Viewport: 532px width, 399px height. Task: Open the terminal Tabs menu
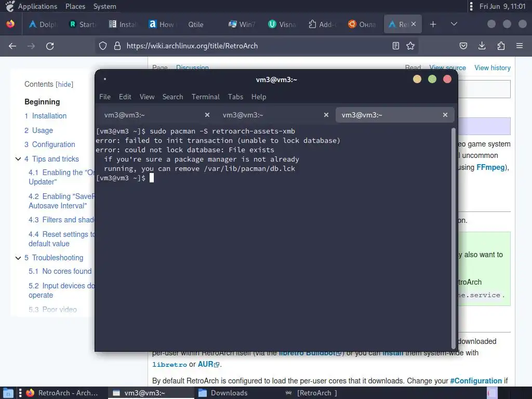point(235,97)
